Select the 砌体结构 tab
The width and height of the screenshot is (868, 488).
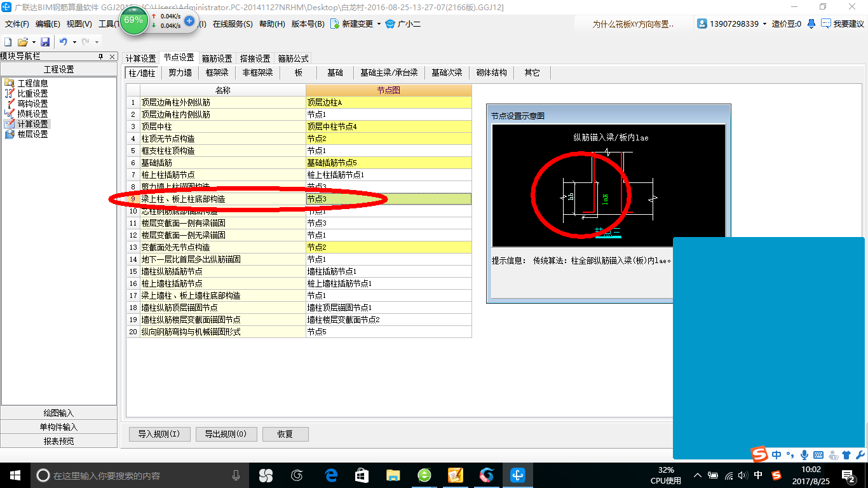(x=491, y=72)
